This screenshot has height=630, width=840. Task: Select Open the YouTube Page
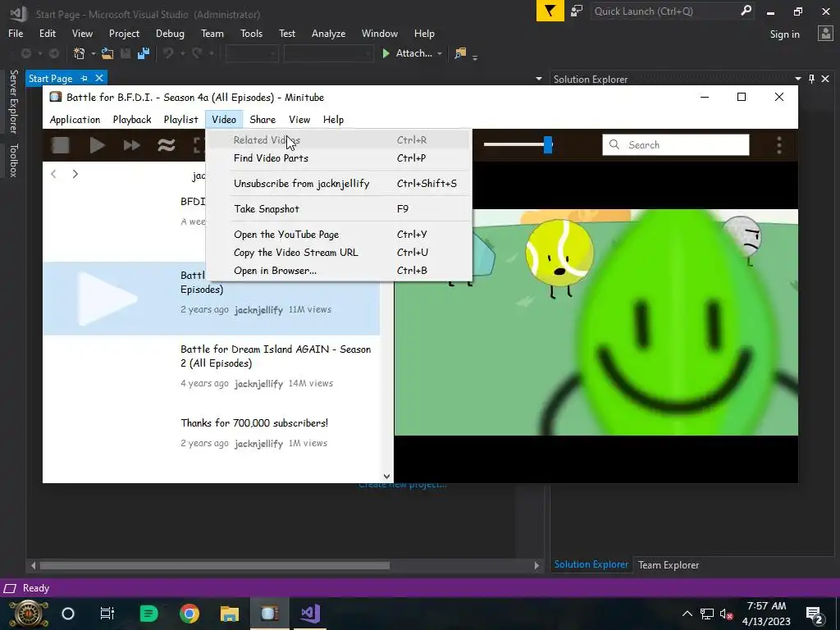click(x=338, y=234)
